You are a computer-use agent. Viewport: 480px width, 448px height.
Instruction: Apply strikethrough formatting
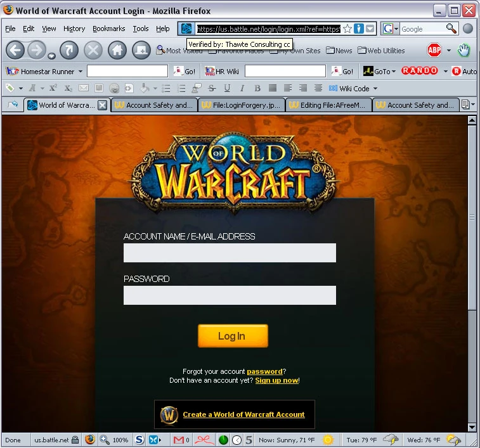[x=212, y=89]
